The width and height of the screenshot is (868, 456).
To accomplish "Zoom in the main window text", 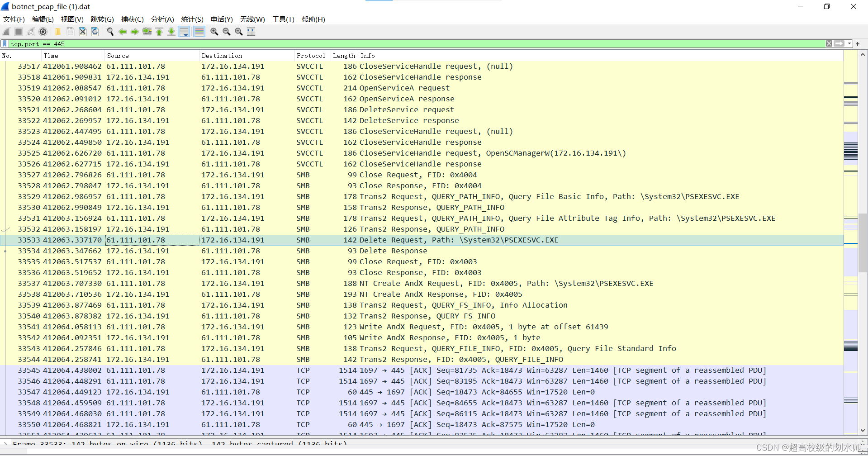I will pyautogui.click(x=214, y=32).
